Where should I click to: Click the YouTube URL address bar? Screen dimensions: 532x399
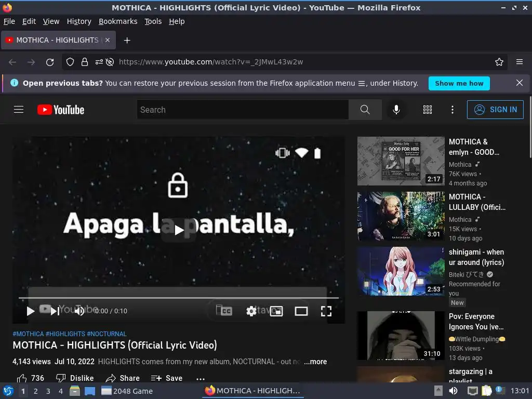point(211,62)
